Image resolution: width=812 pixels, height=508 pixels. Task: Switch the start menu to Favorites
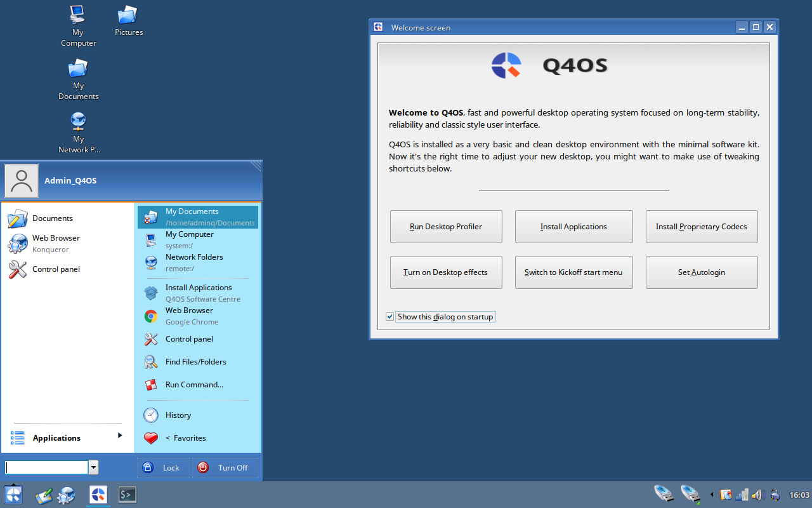(198, 438)
